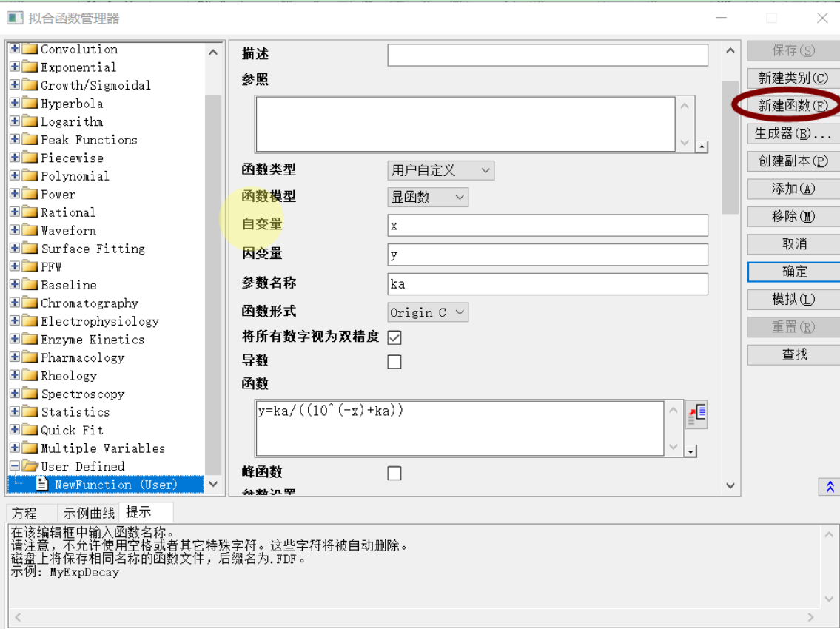Toggle the treat all numbers as double precision checkbox
This screenshot has height=629, width=840.
394,337
